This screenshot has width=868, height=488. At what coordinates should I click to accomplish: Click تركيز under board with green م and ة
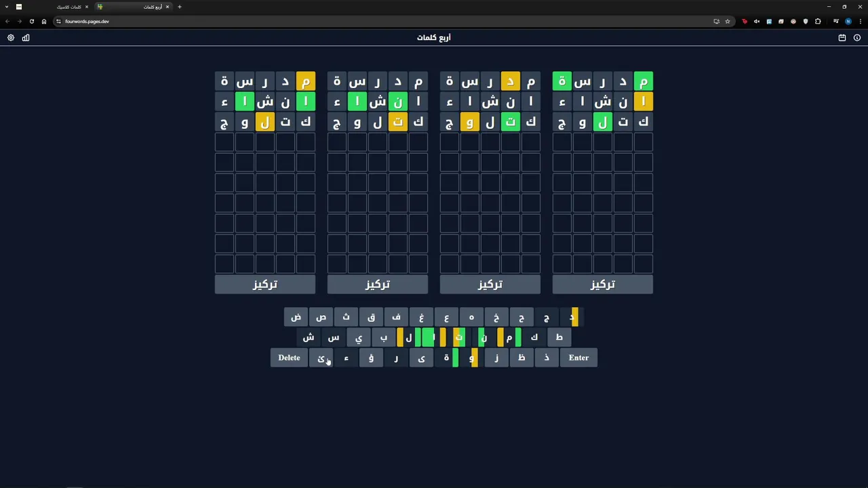(x=603, y=285)
